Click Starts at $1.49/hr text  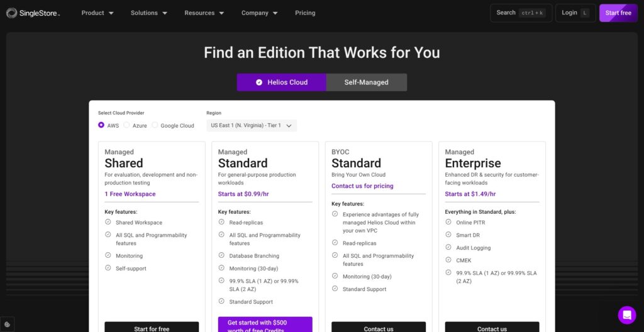click(x=470, y=194)
